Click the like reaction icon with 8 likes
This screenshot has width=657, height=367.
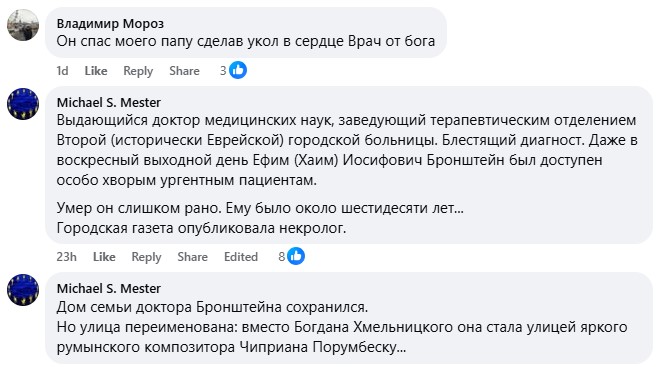[x=296, y=256]
